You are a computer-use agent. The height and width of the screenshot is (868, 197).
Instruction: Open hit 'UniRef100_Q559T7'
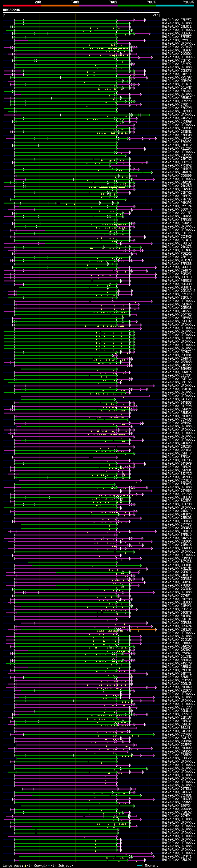pyautogui.click(x=177, y=40)
